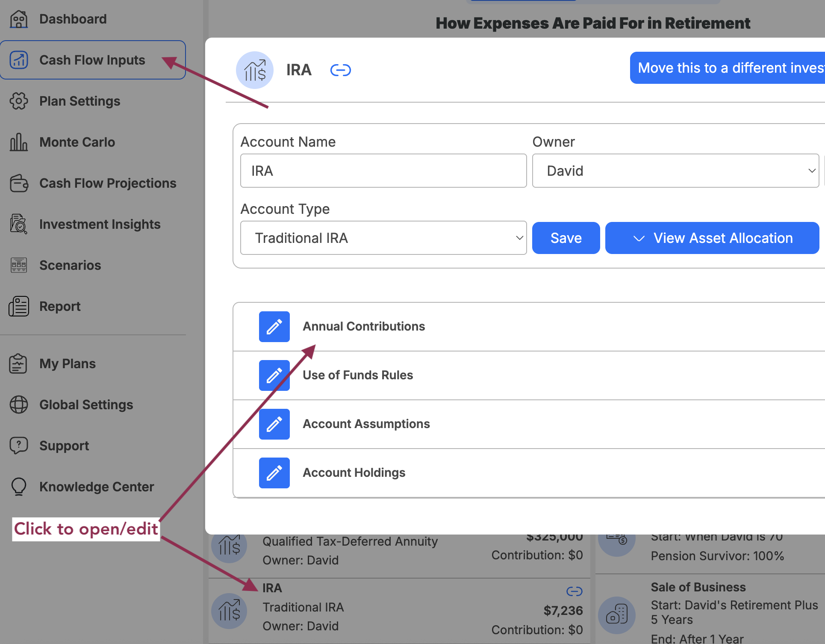Screen dimensions: 825x644
Task: Click the Account Name input field
Action: pos(383,171)
